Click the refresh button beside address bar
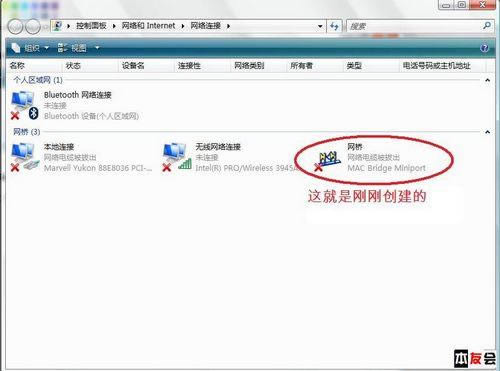This screenshot has width=500, height=371. click(x=334, y=26)
